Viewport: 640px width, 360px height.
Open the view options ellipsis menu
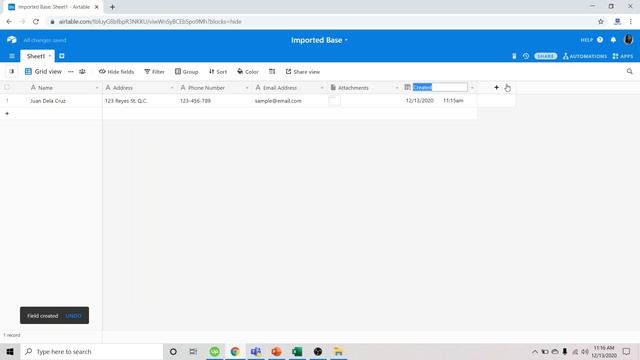(x=71, y=71)
